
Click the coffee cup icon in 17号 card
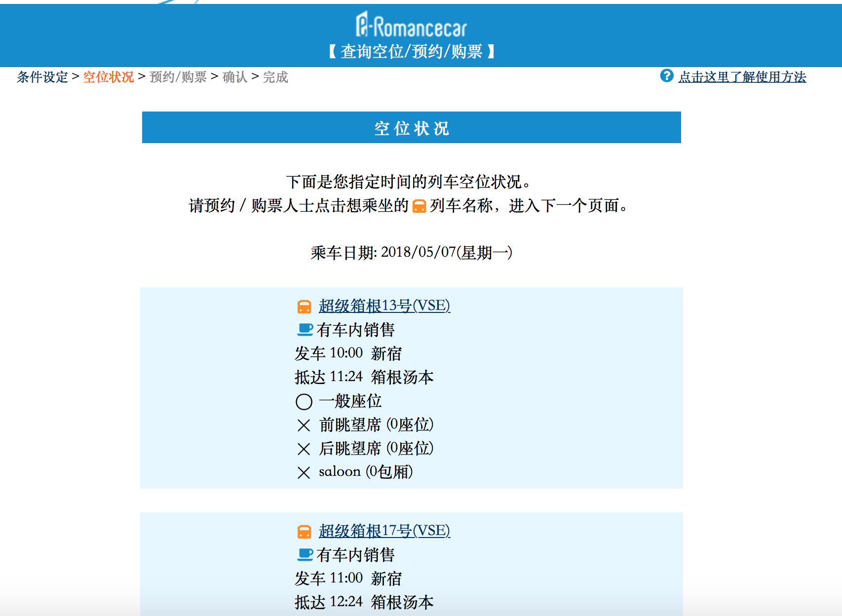306,554
